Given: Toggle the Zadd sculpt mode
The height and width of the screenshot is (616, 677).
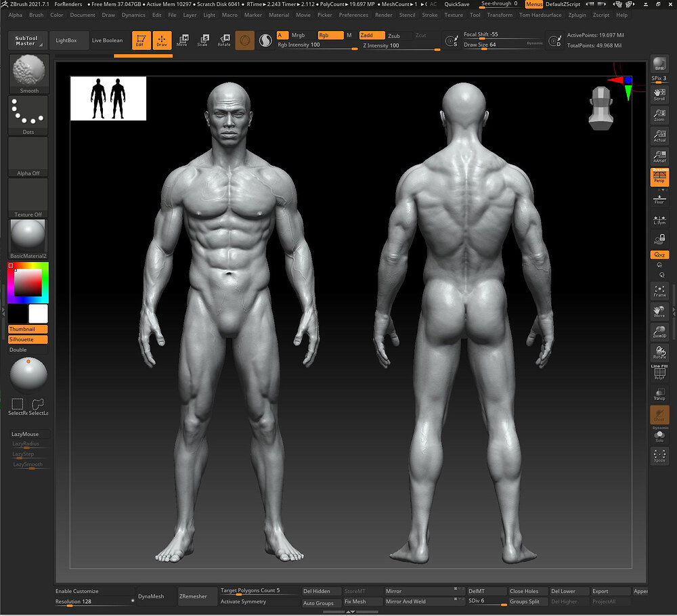Looking at the screenshot, I should click(372, 35).
